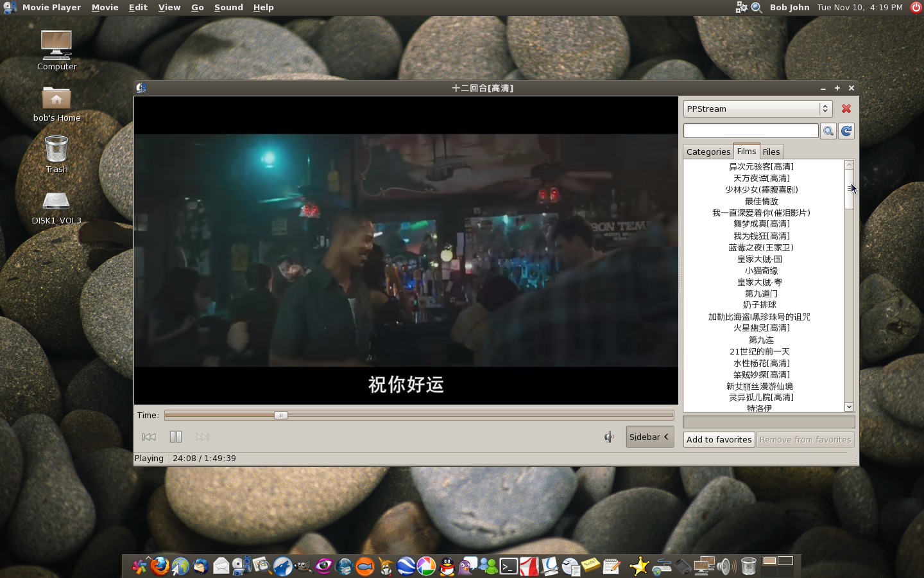
Task: Launch Pidgin messenger from the dock
Action: pyautogui.click(x=467, y=566)
